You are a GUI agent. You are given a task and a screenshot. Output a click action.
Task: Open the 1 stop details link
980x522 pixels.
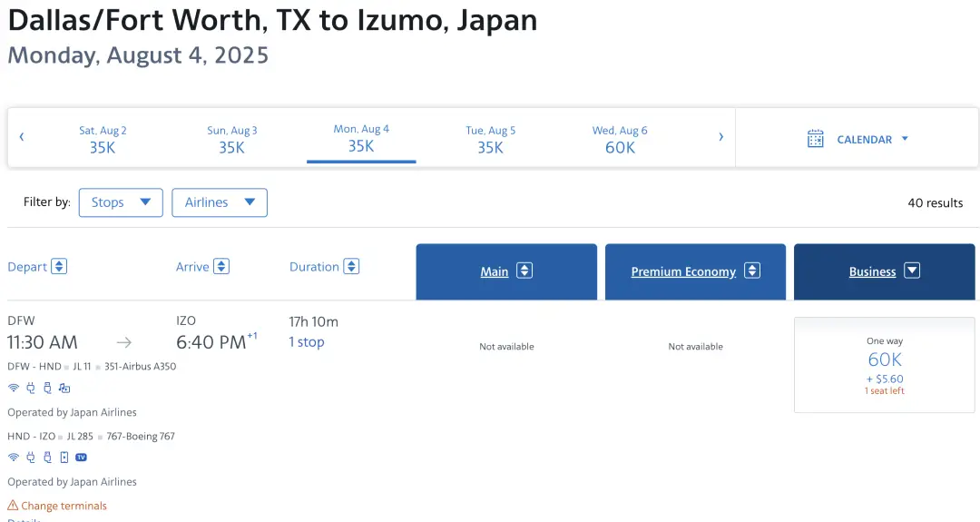(306, 342)
